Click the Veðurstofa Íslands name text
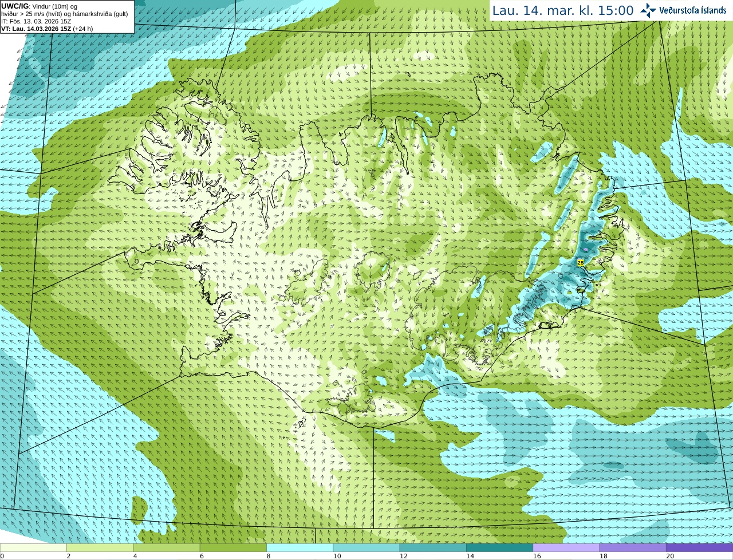The height and width of the screenshot is (560, 733). click(x=692, y=10)
